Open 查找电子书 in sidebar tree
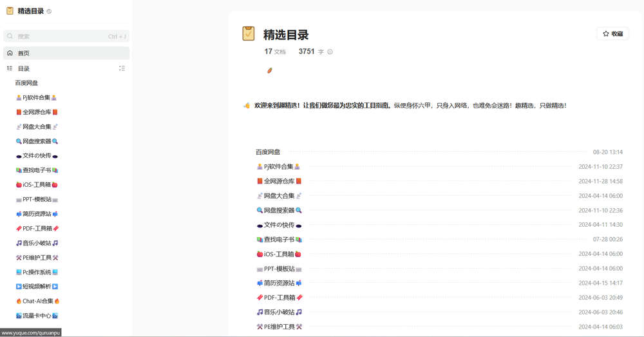This screenshot has width=644, height=337. click(x=37, y=170)
